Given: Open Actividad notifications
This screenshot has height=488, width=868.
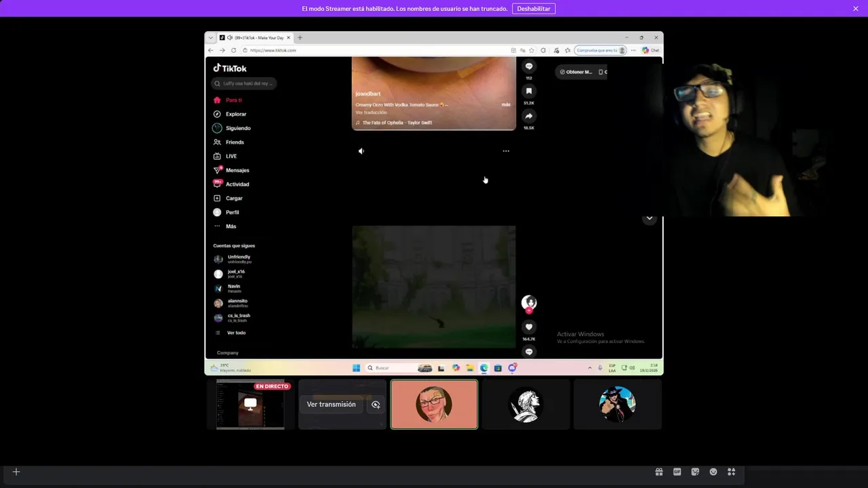Looking at the screenshot, I should click(x=231, y=184).
